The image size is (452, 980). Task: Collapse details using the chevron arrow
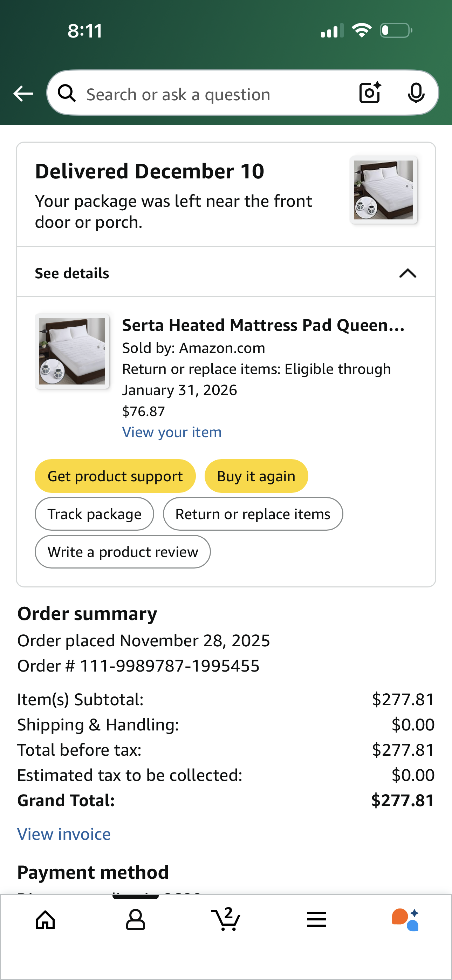(x=408, y=273)
